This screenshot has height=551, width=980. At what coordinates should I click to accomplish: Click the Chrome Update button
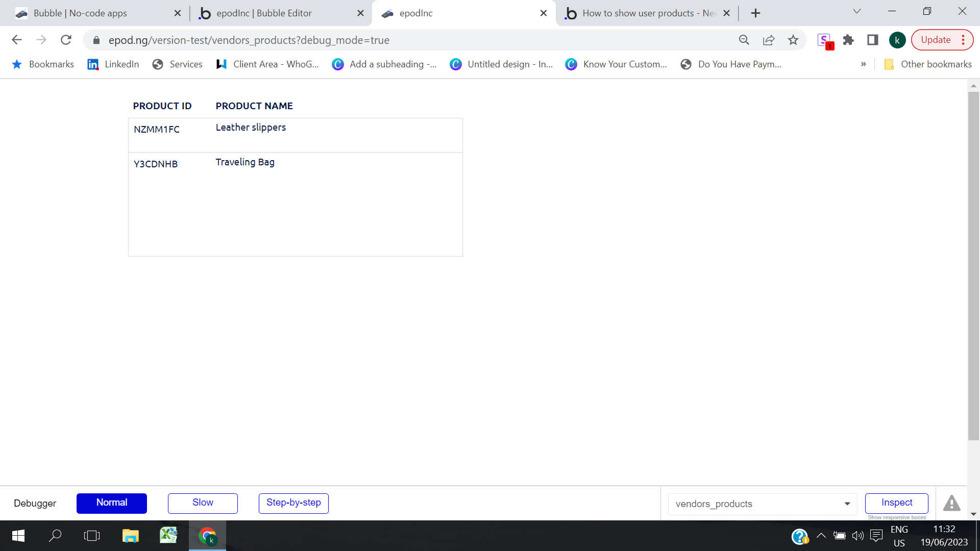(x=936, y=40)
